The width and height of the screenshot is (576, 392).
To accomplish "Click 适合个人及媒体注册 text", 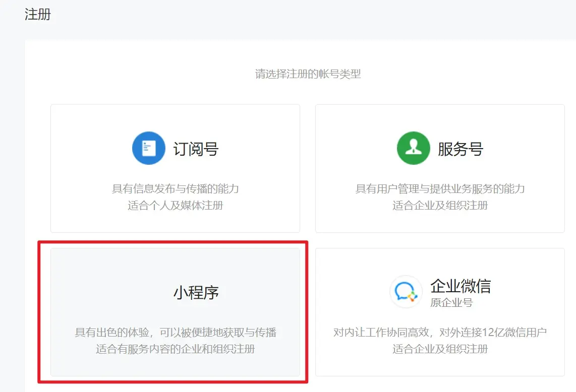I will coord(175,205).
